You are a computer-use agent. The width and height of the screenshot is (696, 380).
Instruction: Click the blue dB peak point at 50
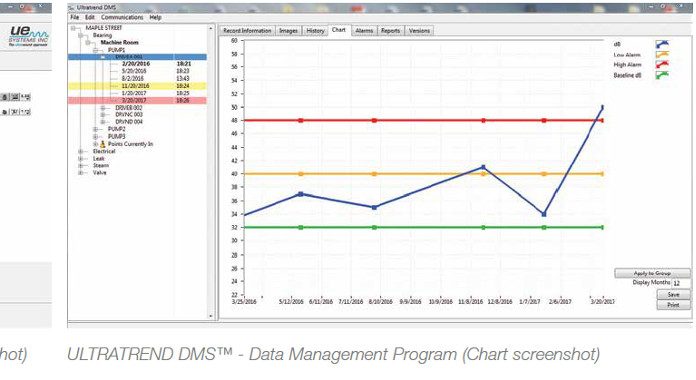(x=602, y=107)
